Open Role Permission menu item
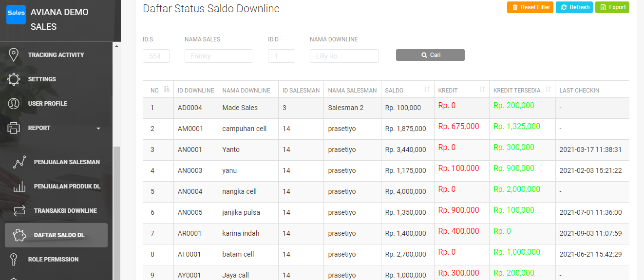This screenshot has height=280, width=644. pyautogui.click(x=53, y=260)
